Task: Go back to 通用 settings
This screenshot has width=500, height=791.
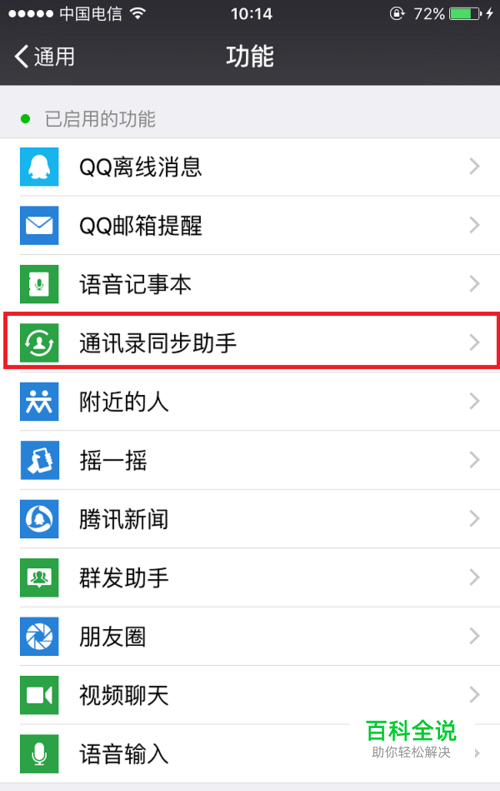Action: click(x=44, y=56)
